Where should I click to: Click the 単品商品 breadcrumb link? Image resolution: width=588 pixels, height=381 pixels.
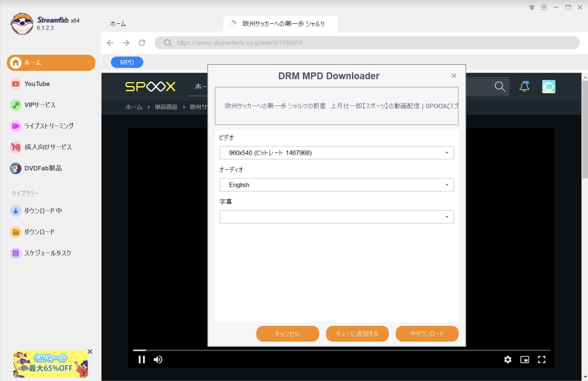coord(166,107)
